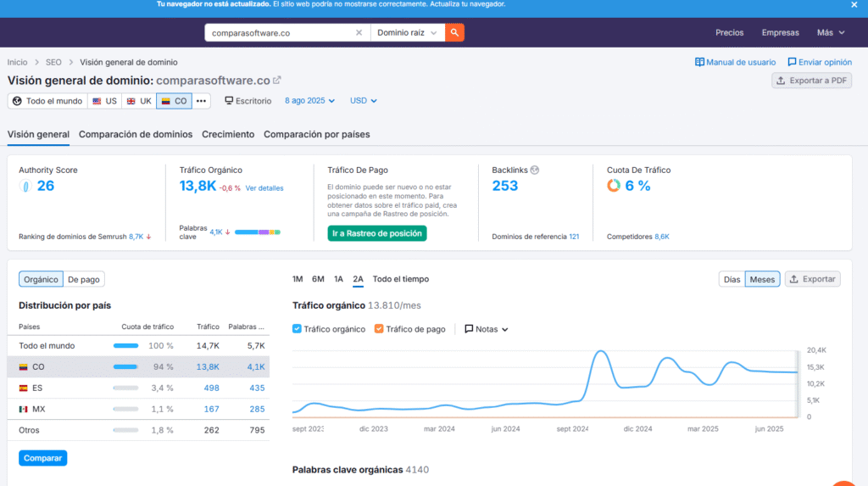The image size is (868, 486).
Task: Open Crecimiento tab
Action: (228, 134)
